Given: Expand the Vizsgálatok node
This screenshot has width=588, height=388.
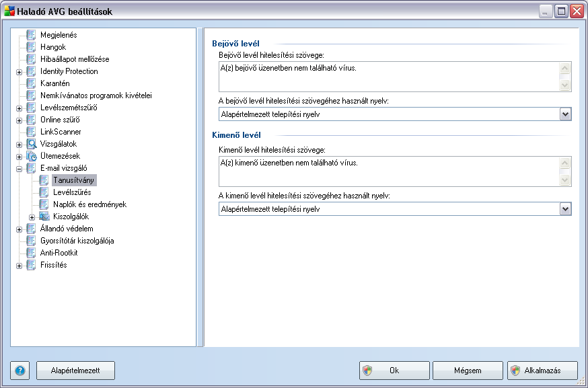Looking at the screenshot, I should [x=19, y=145].
